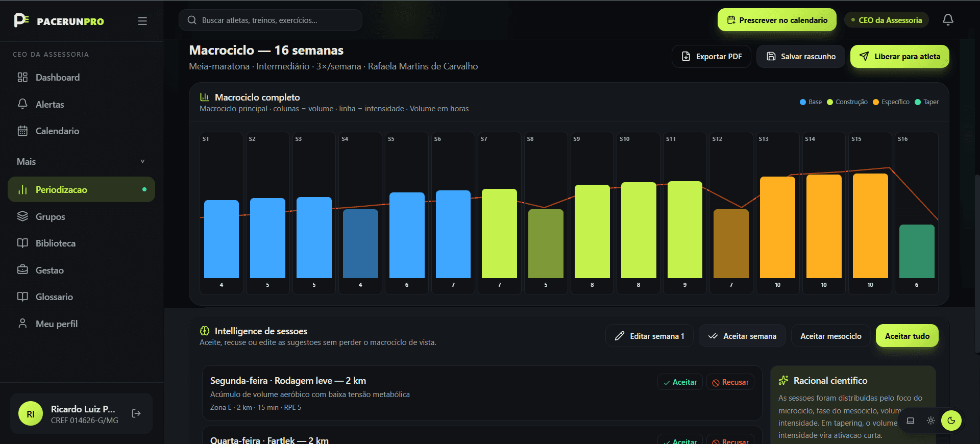Click the RI user avatar

pyautogui.click(x=31, y=413)
